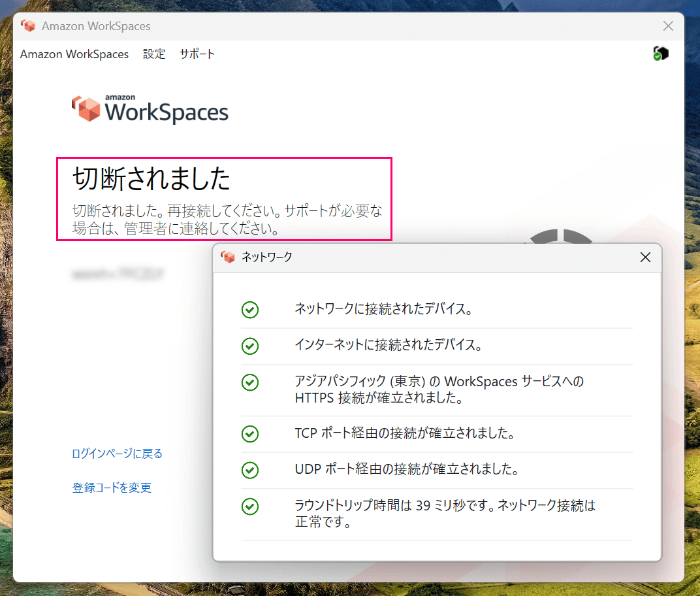Click text インターネットに接続されたデバイス。
700x596 pixels.
pyautogui.click(x=389, y=345)
